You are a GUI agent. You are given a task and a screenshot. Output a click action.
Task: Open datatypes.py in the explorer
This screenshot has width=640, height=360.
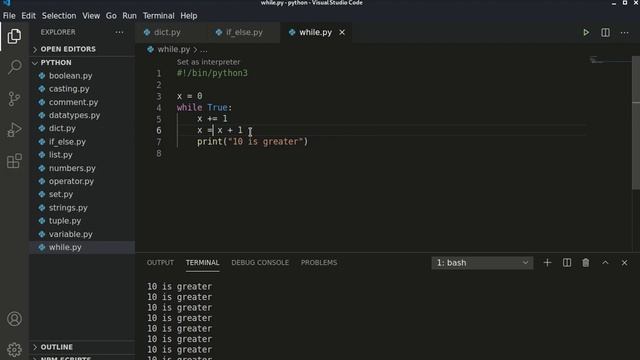tap(82, 115)
